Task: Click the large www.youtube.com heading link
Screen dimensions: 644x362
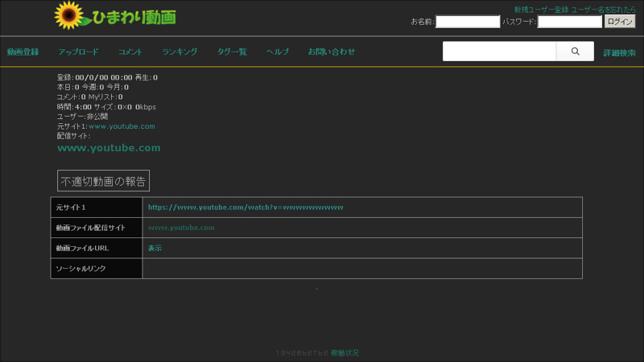Action: pyautogui.click(x=109, y=148)
